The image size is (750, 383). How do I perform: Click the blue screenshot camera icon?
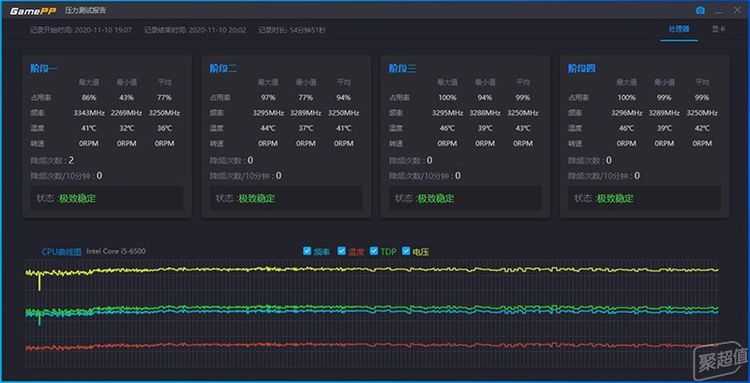[700, 11]
